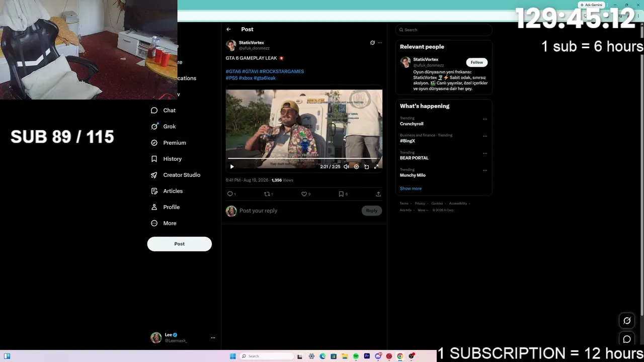Open the Privacy footer link
The height and width of the screenshot is (362, 644).
tap(420, 204)
